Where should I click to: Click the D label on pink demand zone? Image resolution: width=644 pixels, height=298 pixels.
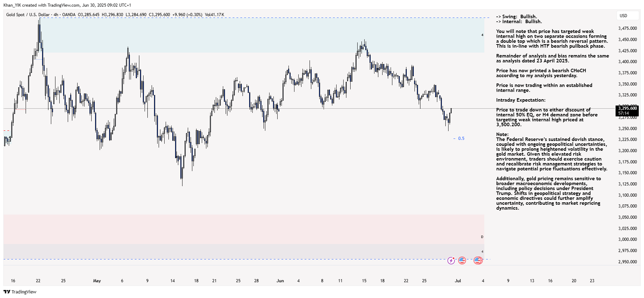pyautogui.click(x=482, y=237)
